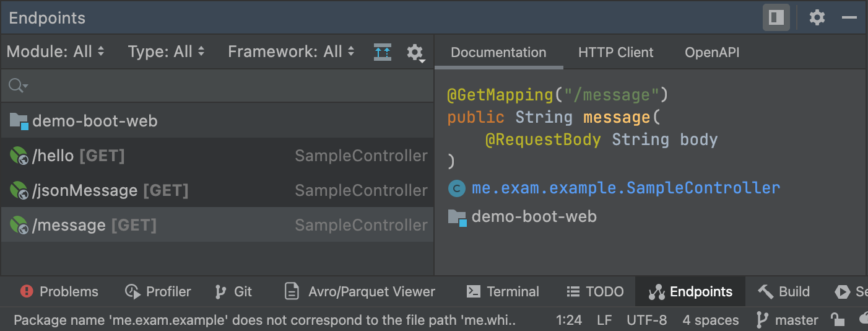
Task: Open the Terminal tool window
Action: (503, 291)
